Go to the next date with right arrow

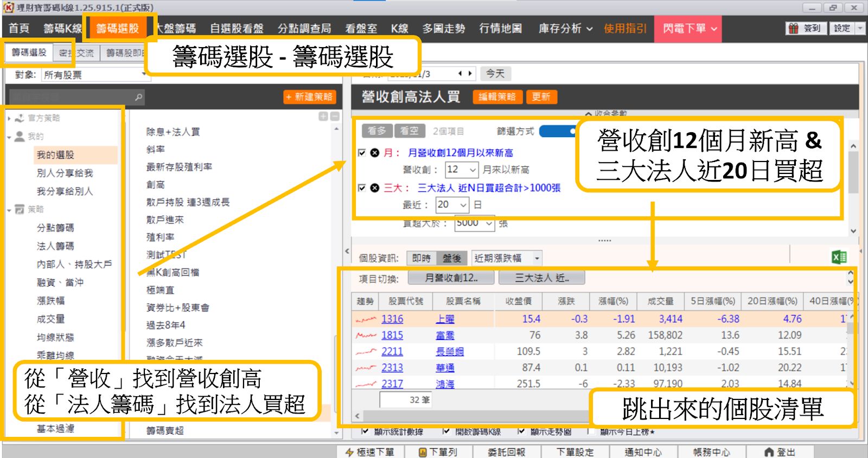point(470,73)
